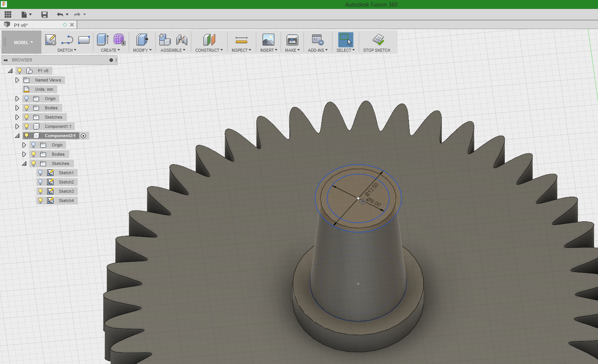Click the Units: mm document icon
The width and height of the screenshot is (598, 364).
pos(27,89)
